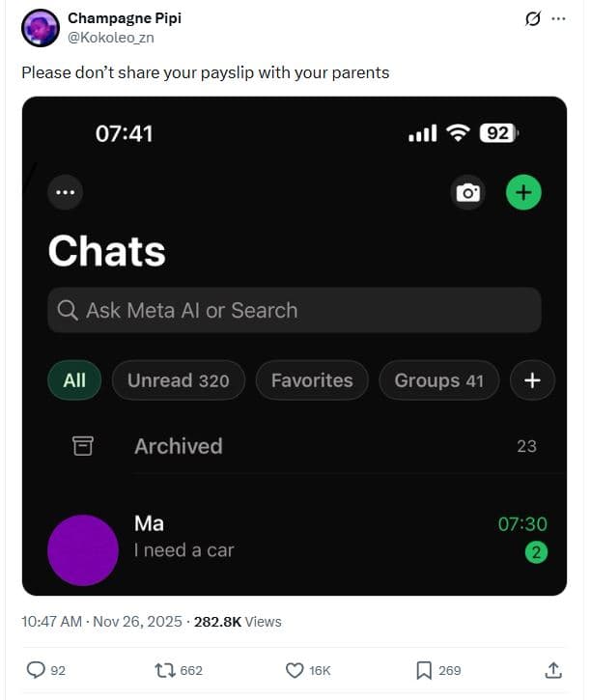Tap the WhatsApp camera icon
This screenshot has height=700, width=591.
pos(468,193)
